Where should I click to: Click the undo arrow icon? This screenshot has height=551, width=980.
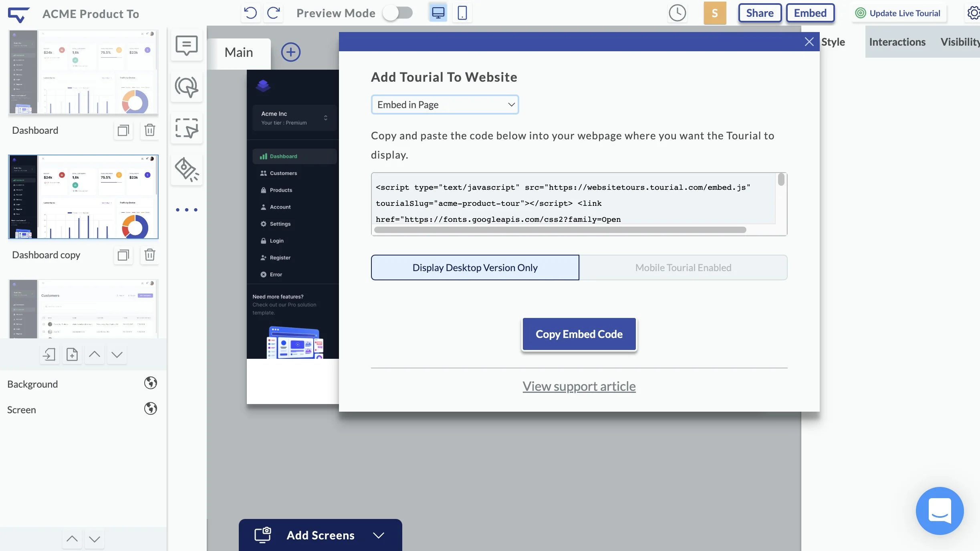(251, 13)
